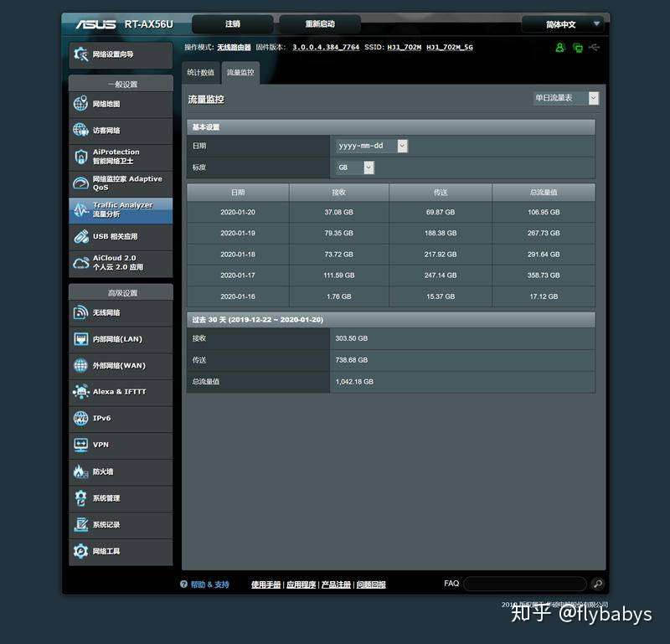
Task: Click the System Administration gear icon
Action: [80, 497]
